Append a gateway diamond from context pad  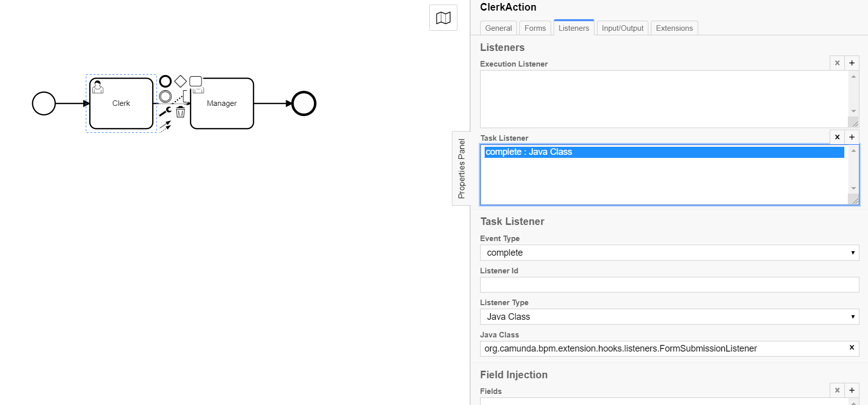[x=180, y=81]
